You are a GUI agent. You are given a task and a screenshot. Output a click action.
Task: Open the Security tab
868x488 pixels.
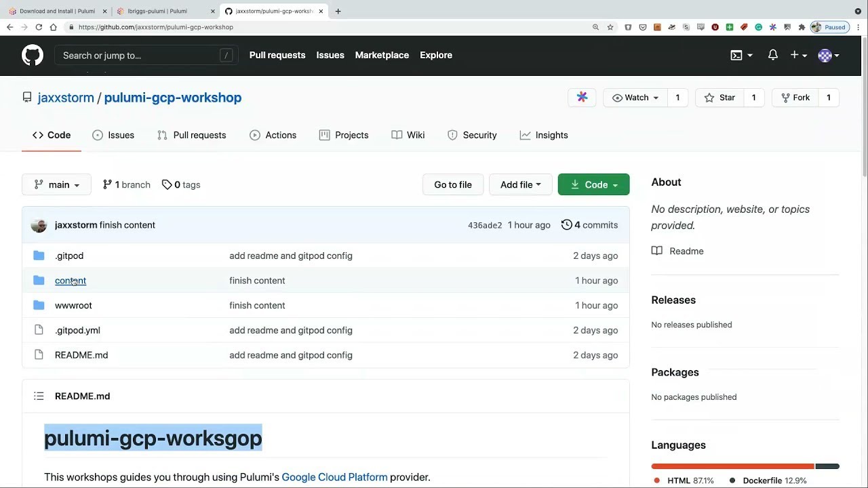pyautogui.click(x=472, y=135)
